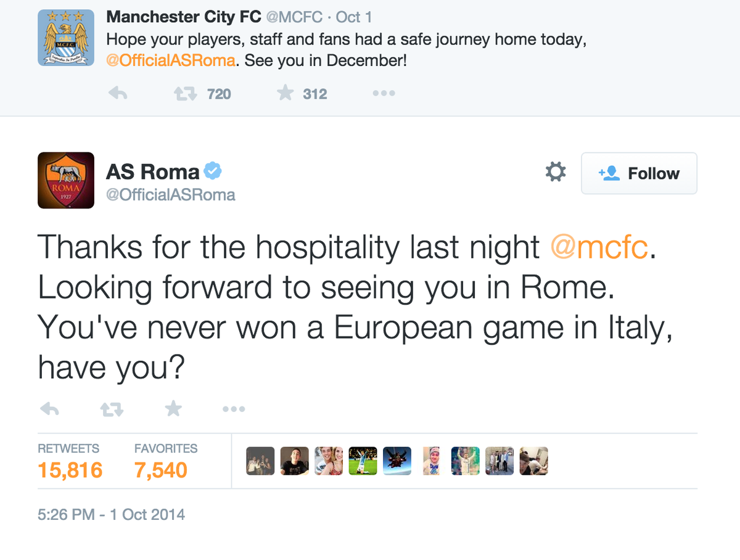Screen dimensions: 740x560
Task: Click the Manchester City FC crest avatar
Action: point(66,38)
